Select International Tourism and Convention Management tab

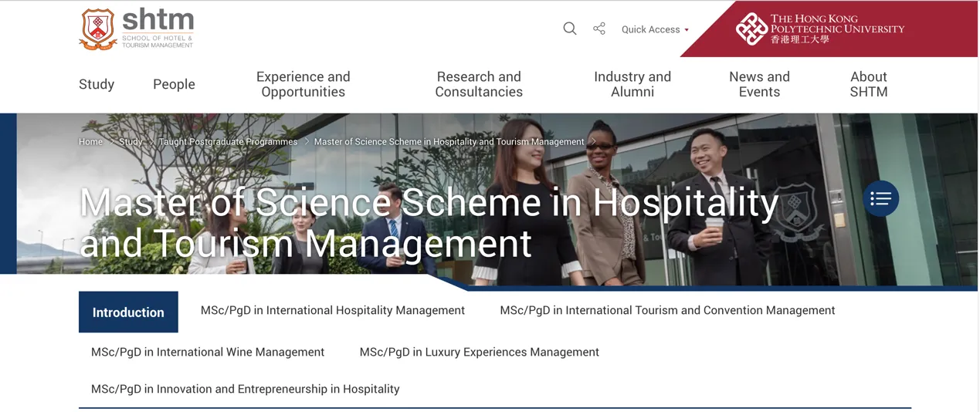667,310
